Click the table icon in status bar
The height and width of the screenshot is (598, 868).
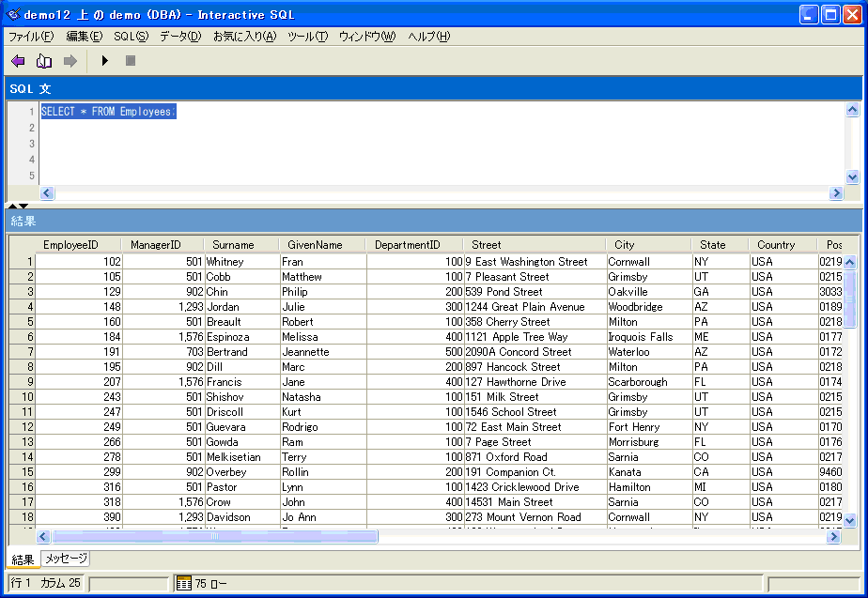point(184,583)
